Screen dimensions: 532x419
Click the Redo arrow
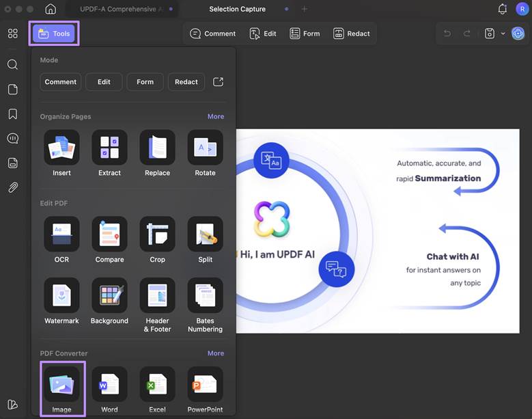pos(467,33)
